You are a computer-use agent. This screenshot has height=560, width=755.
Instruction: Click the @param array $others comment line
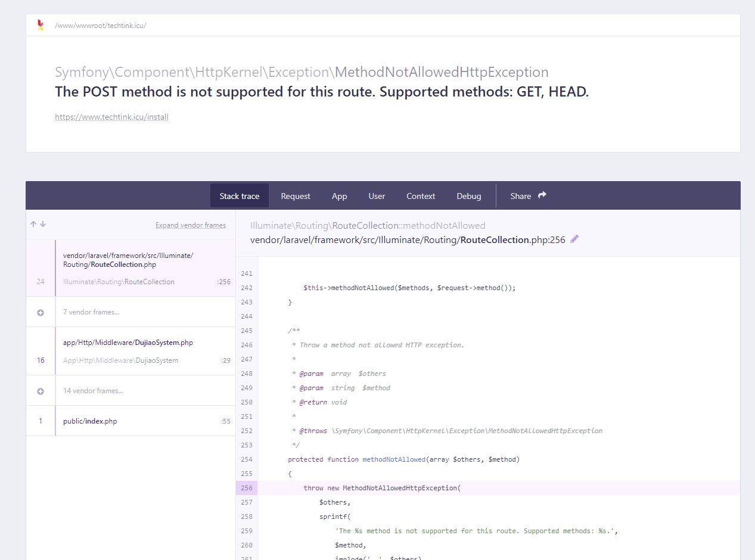(339, 374)
